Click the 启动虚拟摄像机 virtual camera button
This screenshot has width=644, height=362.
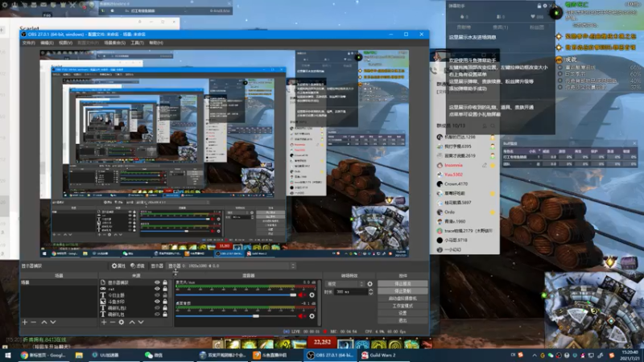click(x=402, y=298)
